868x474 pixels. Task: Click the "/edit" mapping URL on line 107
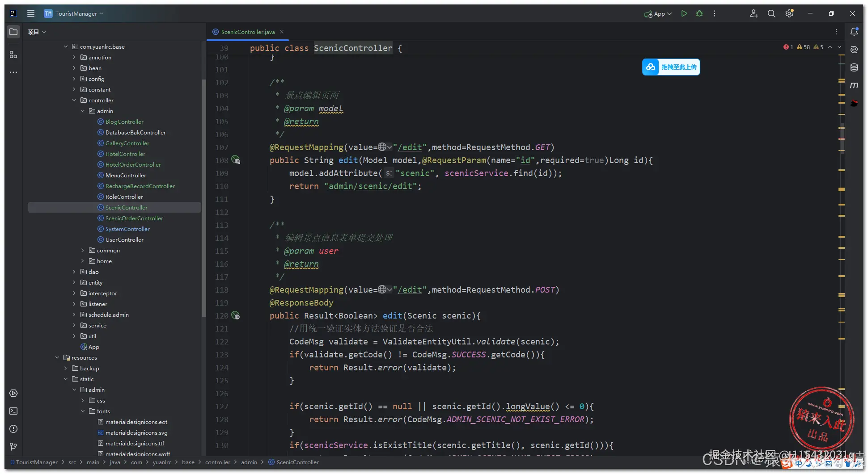pyautogui.click(x=410, y=147)
